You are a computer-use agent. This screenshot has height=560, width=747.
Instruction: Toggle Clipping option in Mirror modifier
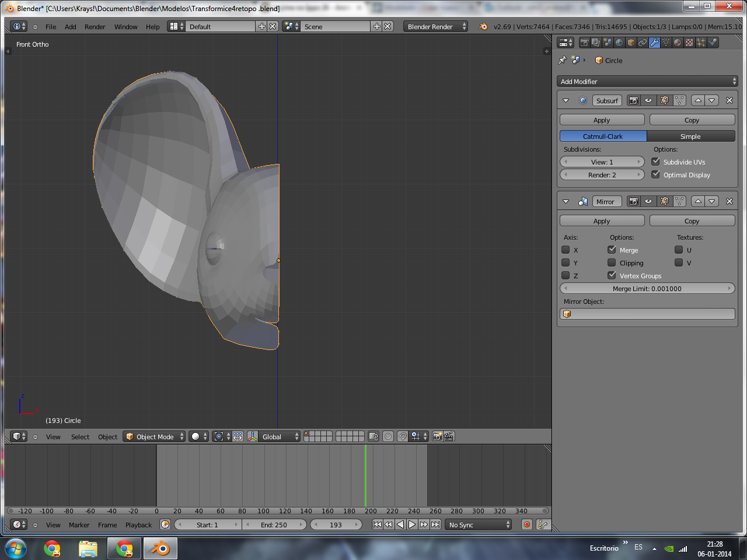point(612,262)
